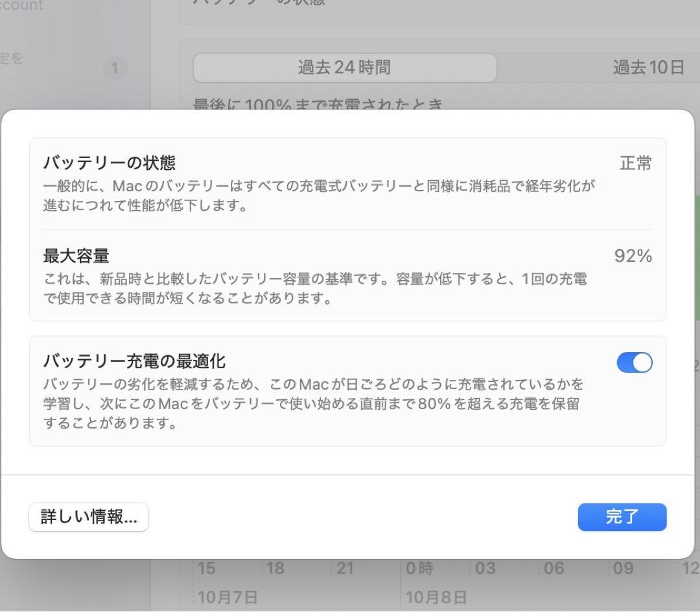The height and width of the screenshot is (612, 700).
Task: Select the 過去24時間 tab
Action: pos(344,67)
